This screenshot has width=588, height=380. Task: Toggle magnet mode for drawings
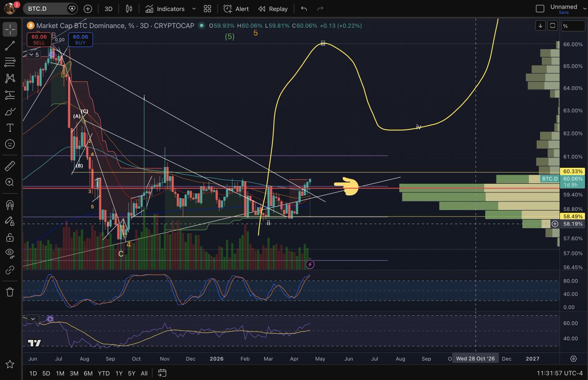[x=10, y=205]
